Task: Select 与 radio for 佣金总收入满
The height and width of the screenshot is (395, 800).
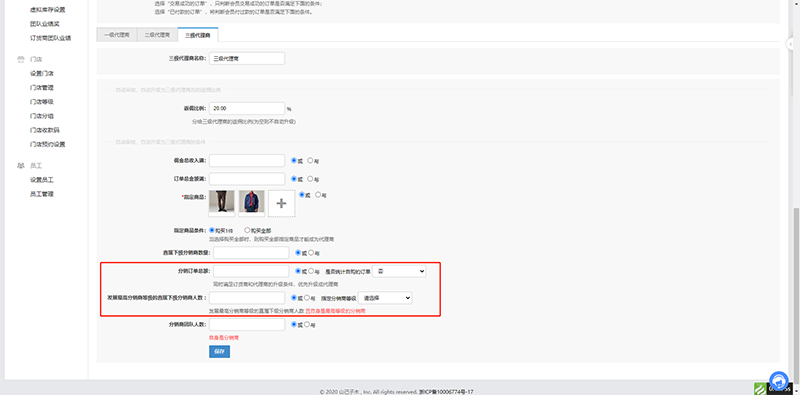Action: coord(310,160)
